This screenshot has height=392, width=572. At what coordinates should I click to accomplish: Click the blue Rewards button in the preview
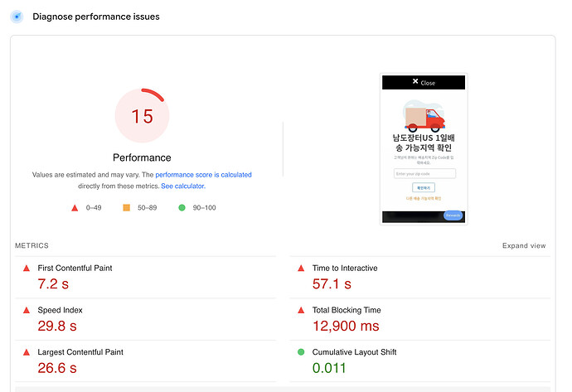pyautogui.click(x=453, y=215)
